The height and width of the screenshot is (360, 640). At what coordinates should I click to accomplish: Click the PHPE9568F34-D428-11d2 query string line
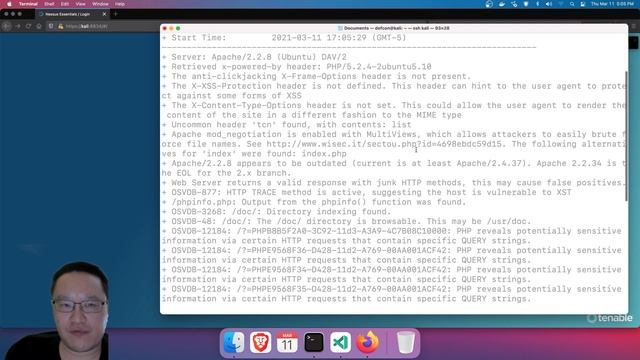(x=391, y=274)
